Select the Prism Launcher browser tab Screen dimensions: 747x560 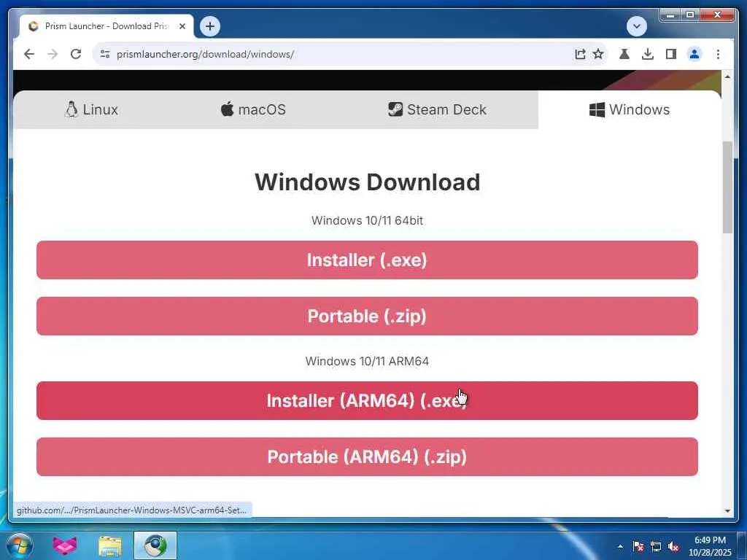(106, 26)
